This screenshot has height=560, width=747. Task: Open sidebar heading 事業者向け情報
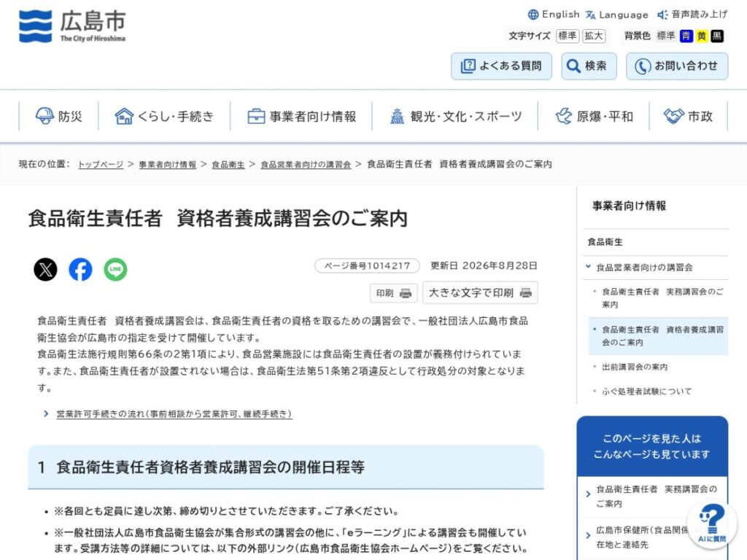[x=629, y=206]
